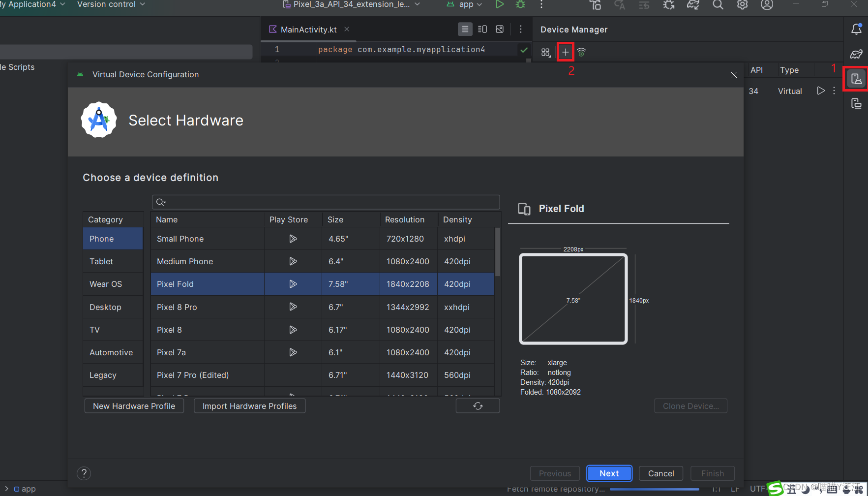Screen dimensions: 868x496
Task: Sort device list by Resolution column
Action: point(409,219)
